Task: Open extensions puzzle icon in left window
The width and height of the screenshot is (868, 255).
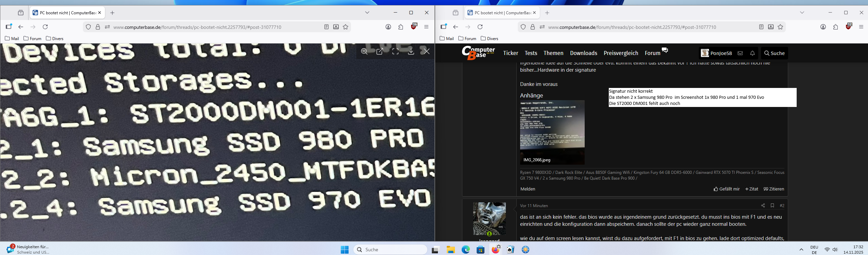Action: (x=401, y=27)
